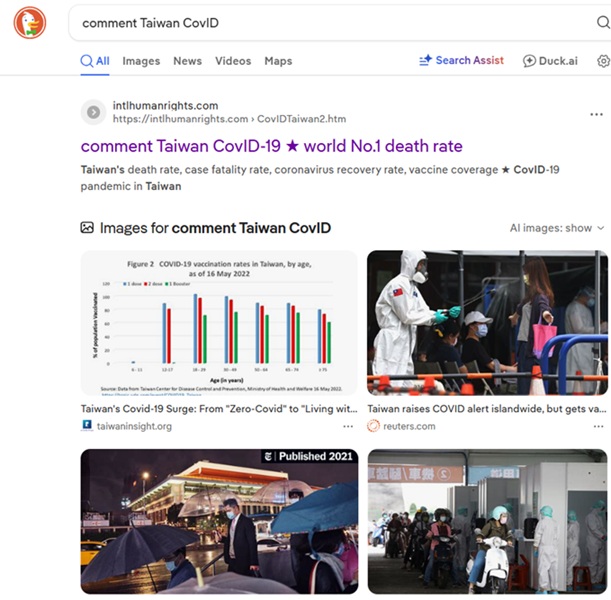Open Duck.ai chat
The image size is (611, 600).
pos(550,61)
